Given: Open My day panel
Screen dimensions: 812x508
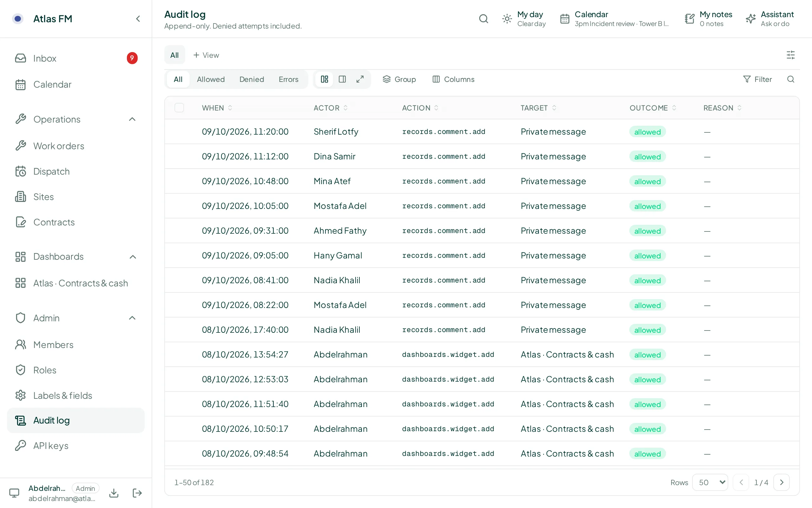Looking at the screenshot, I should [524, 19].
